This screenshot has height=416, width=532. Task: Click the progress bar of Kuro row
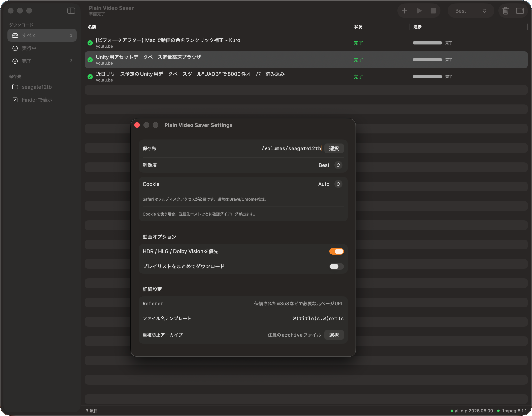427,43
